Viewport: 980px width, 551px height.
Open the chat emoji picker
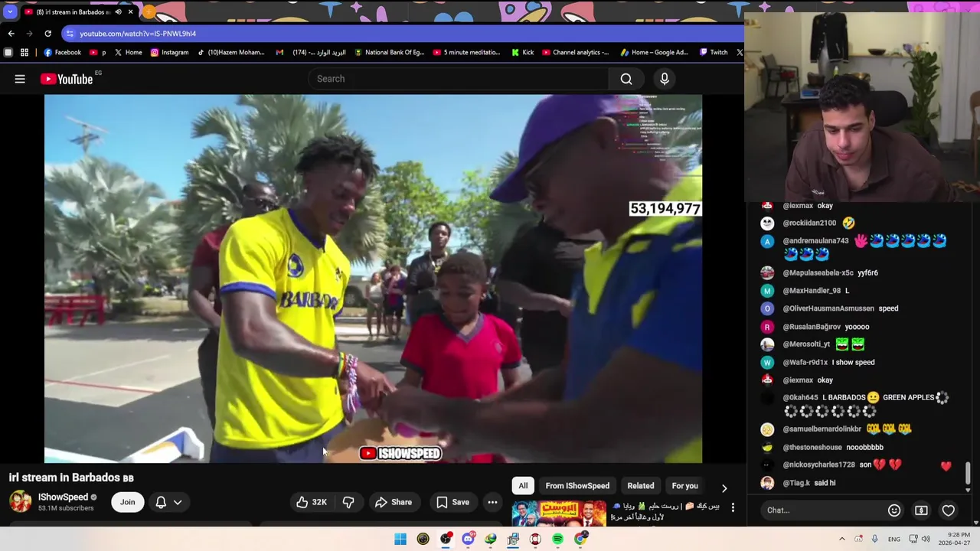coord(894,510)
